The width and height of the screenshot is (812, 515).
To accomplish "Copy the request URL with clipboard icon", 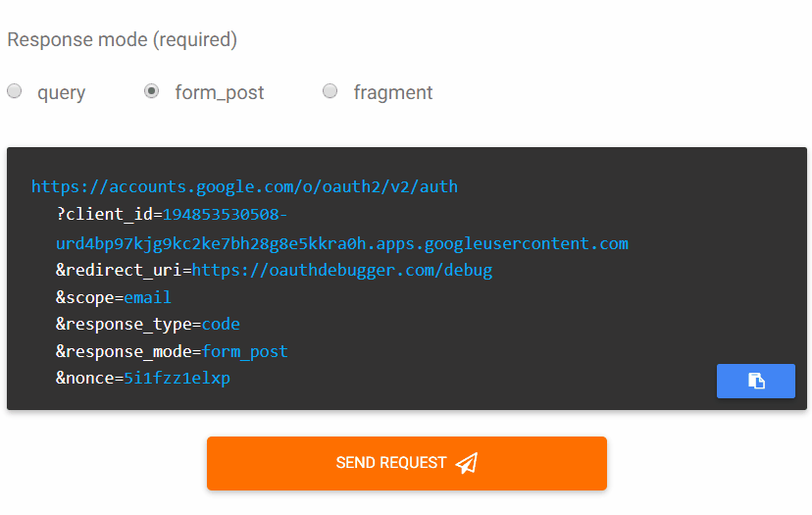I will pyautogui.click(x=755, y=381).
